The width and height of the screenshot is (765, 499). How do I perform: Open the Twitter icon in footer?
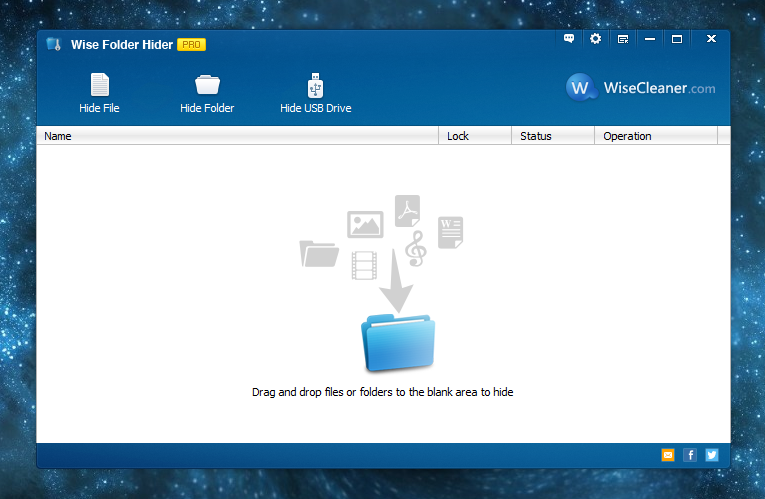point(712,455)
